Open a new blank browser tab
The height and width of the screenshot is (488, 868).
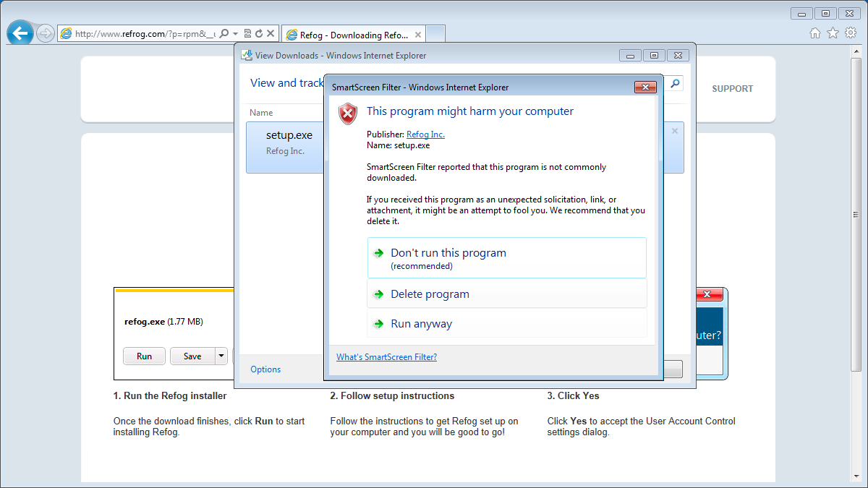pos(435,34)
